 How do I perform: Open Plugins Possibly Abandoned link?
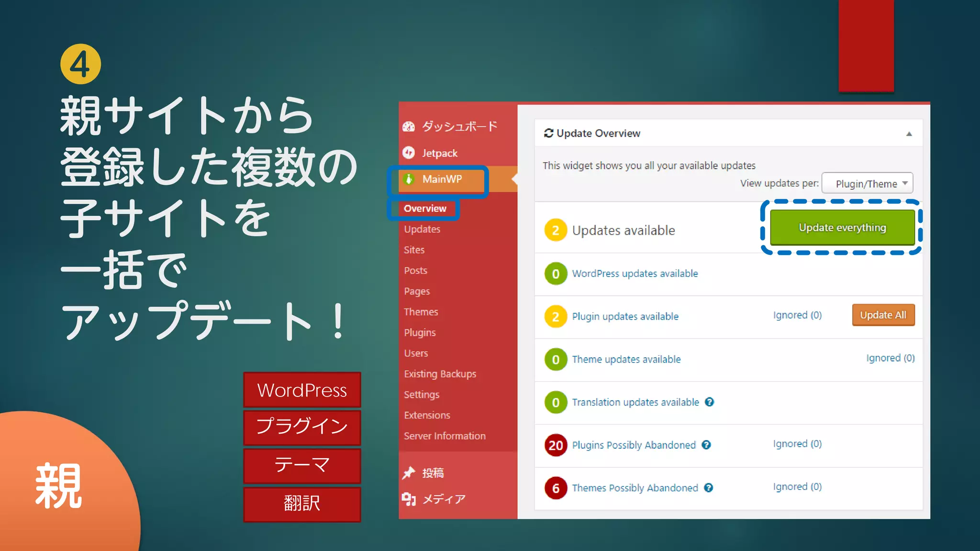[x=634, y=445]
